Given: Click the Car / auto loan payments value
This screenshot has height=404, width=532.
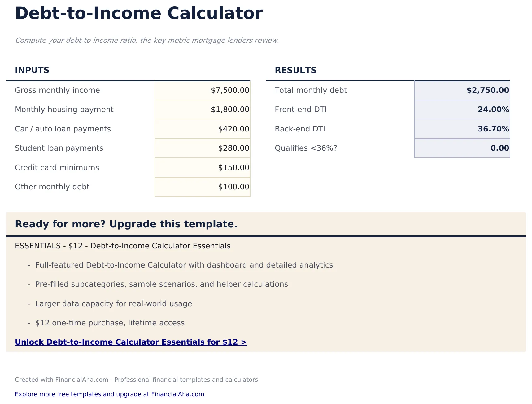Looking at the screenshot, I should 202,129.
